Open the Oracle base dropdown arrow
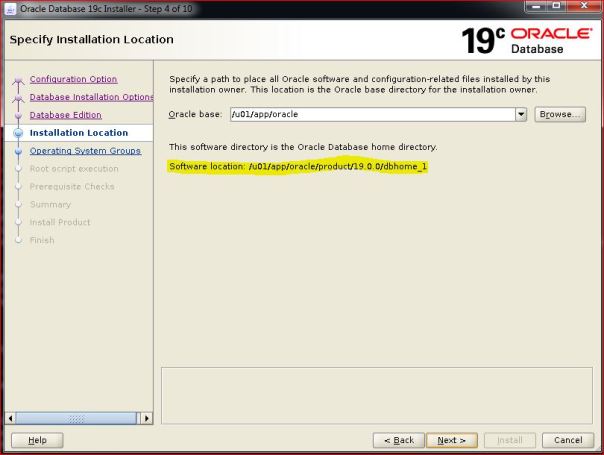 tap(521, 115)
